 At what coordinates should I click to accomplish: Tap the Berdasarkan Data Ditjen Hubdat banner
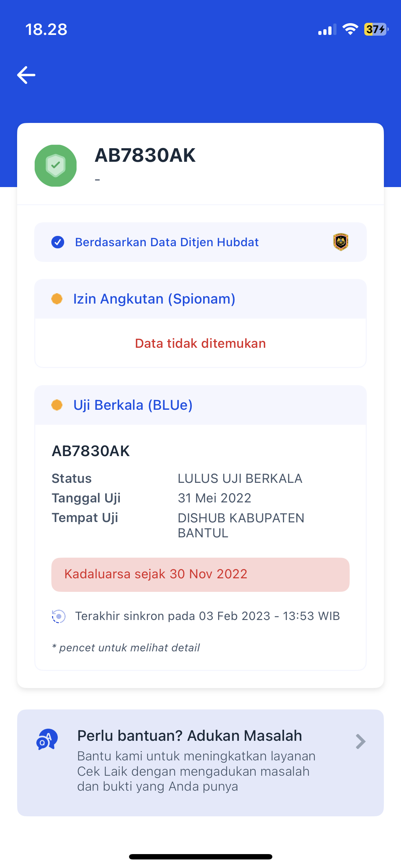point(167,242)
